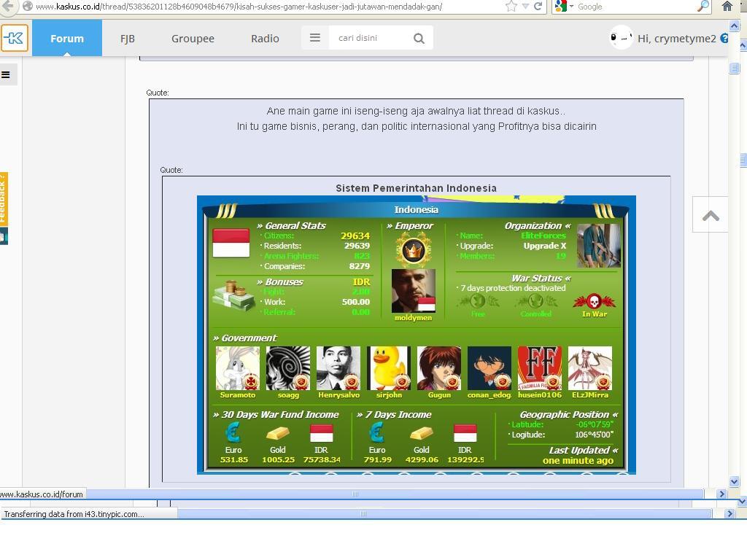747x560 pixels.
Task: Click the Longitude value 106°45'00"
Action: tap(594, 435)
